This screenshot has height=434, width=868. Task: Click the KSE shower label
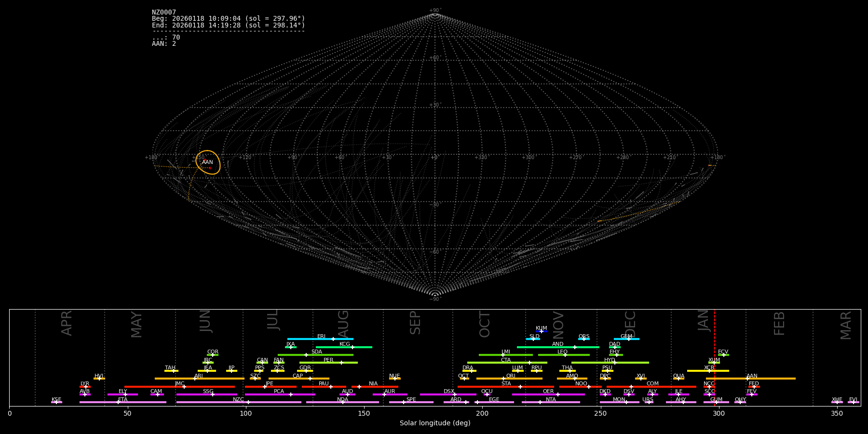tap(56, 400)
